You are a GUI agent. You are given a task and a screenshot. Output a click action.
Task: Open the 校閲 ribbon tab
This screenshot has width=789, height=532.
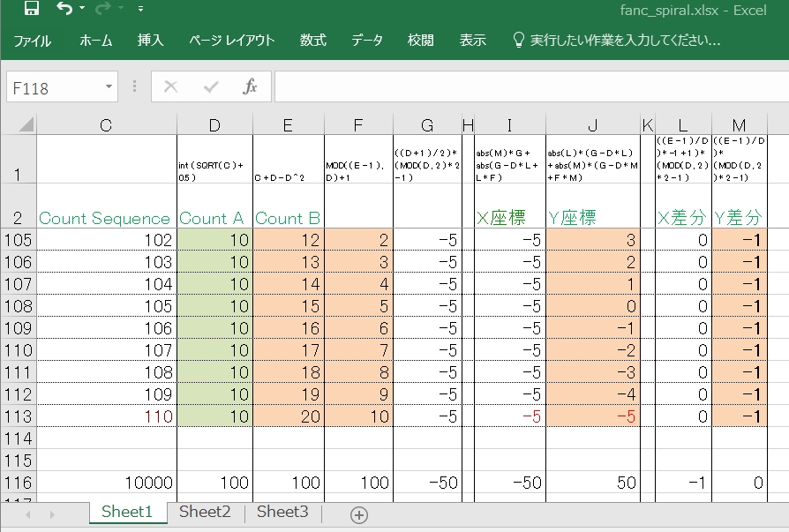[x=421, y=41]
